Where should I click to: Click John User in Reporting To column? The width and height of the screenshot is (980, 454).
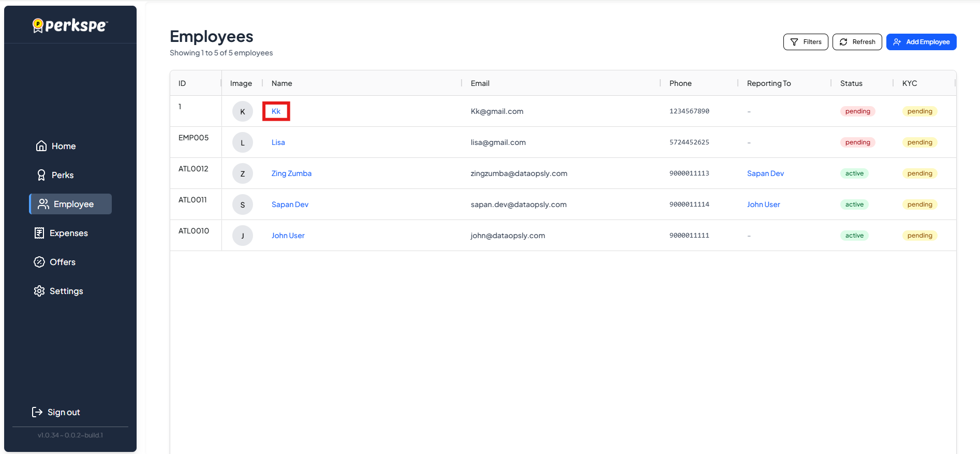click(763, 204)
